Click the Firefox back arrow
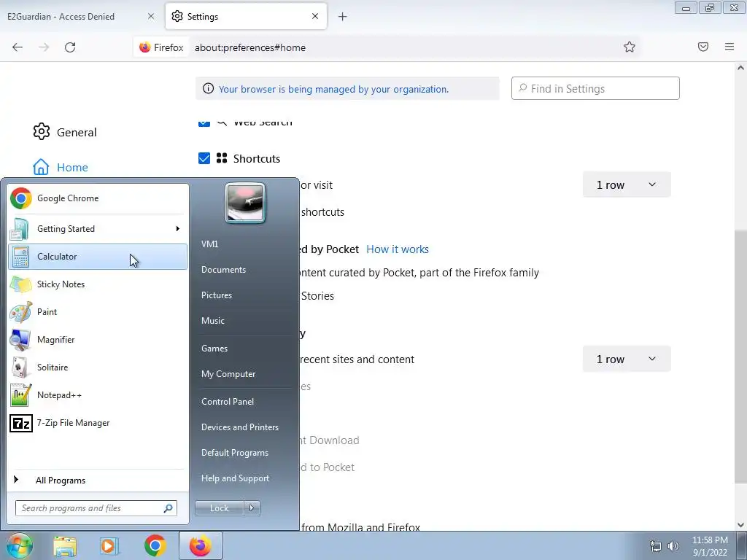The image size is (747, 560). pos(18,47)
